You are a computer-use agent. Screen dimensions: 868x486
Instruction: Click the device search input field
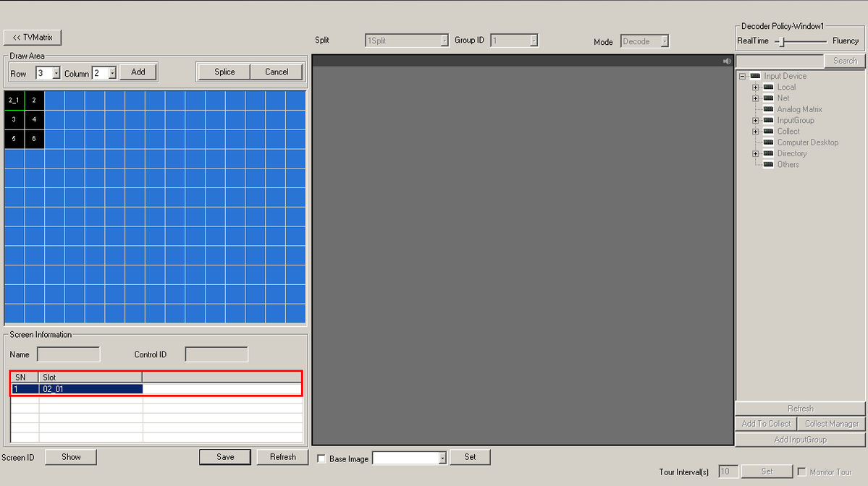pos(780,61)
